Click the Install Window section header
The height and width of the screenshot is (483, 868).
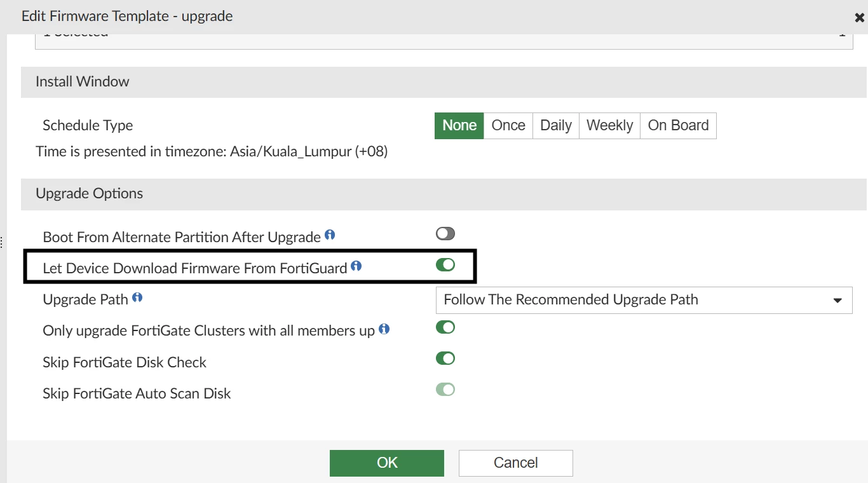pos(444,82)
